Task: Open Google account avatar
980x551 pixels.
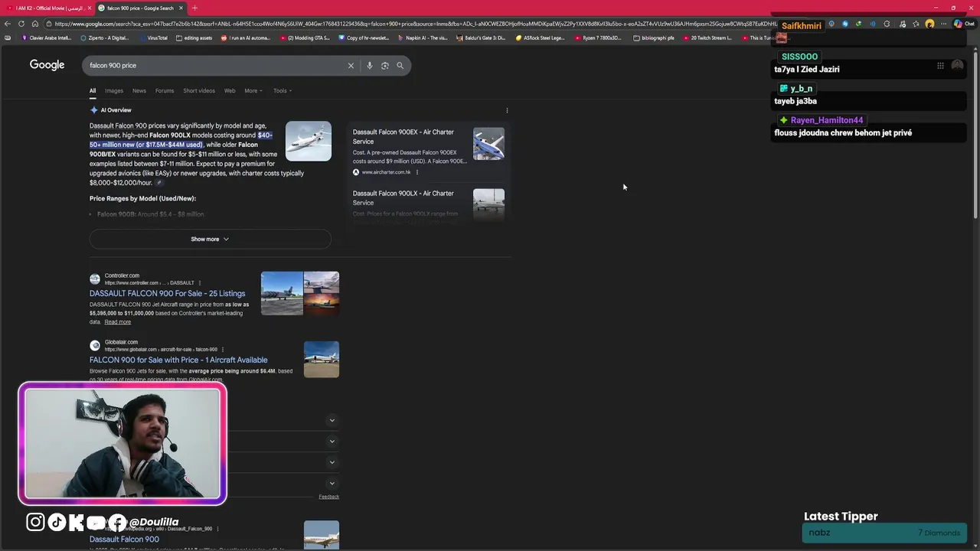Action: point(957,66)
